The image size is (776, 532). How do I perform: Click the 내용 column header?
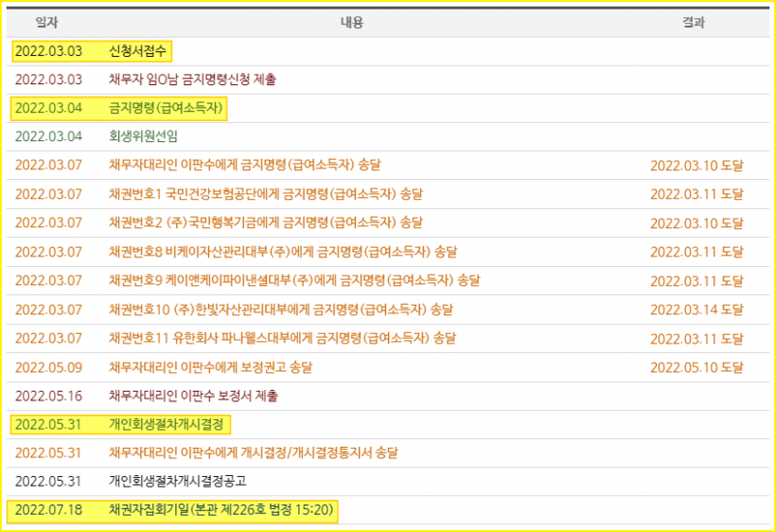click(x=352, y=23)
